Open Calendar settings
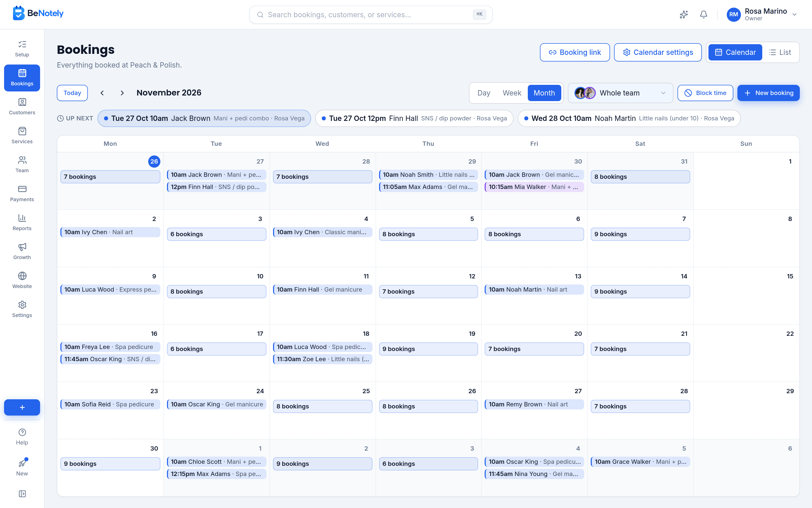 658,52
